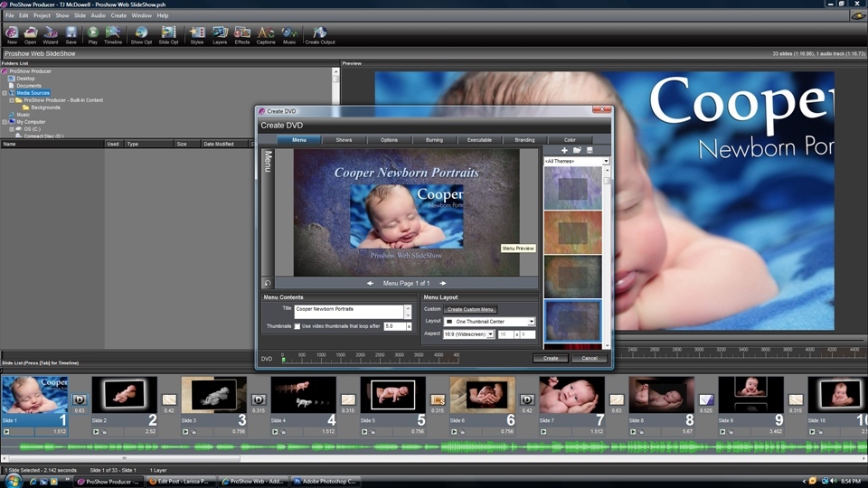Enable video thumbnails that loop checkbox
This screenshot has width=868, height=488.
click(x=297, y=326)
